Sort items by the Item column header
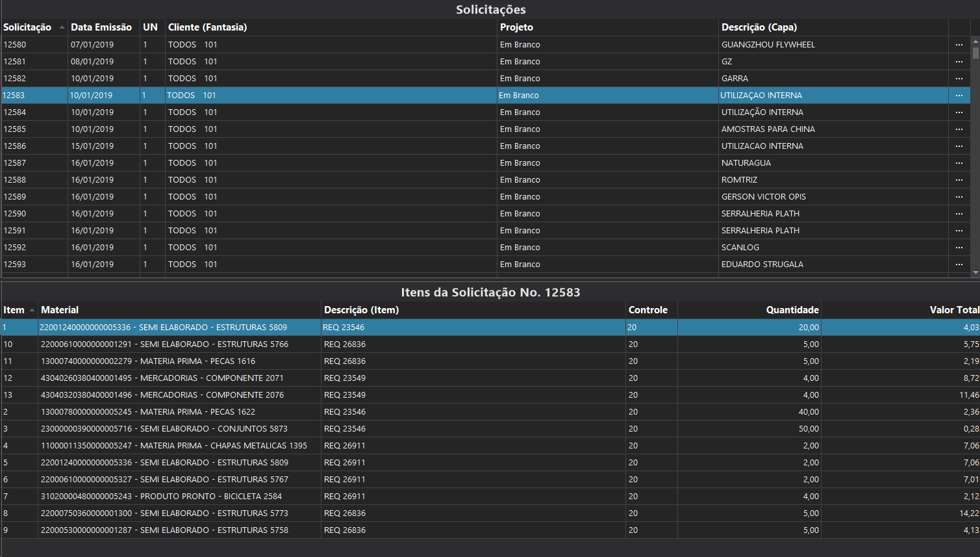The image size is (980, 557). [19, 310]
